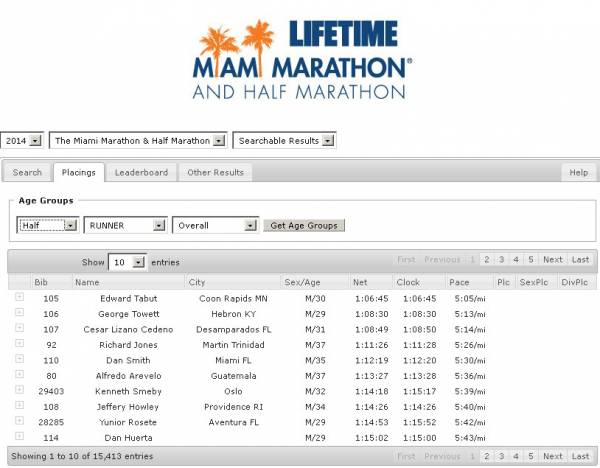Viewport: 600px width, 468px height.
Task: Expand row details for Edward Tabut
Action: [20, 297]
